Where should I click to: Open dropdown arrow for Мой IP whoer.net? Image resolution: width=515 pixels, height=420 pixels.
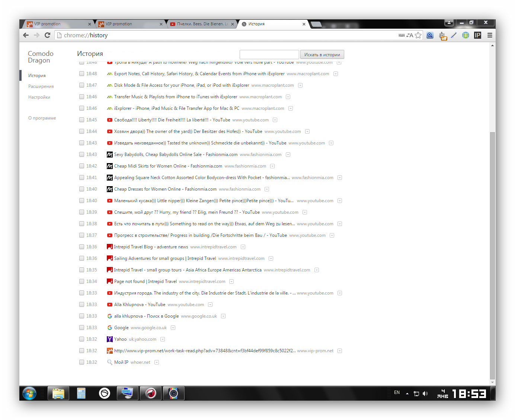pyautogui.click(x=157, y=362)
